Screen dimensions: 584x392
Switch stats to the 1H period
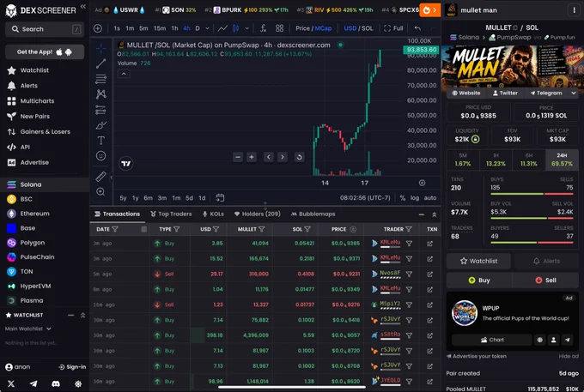496,160
